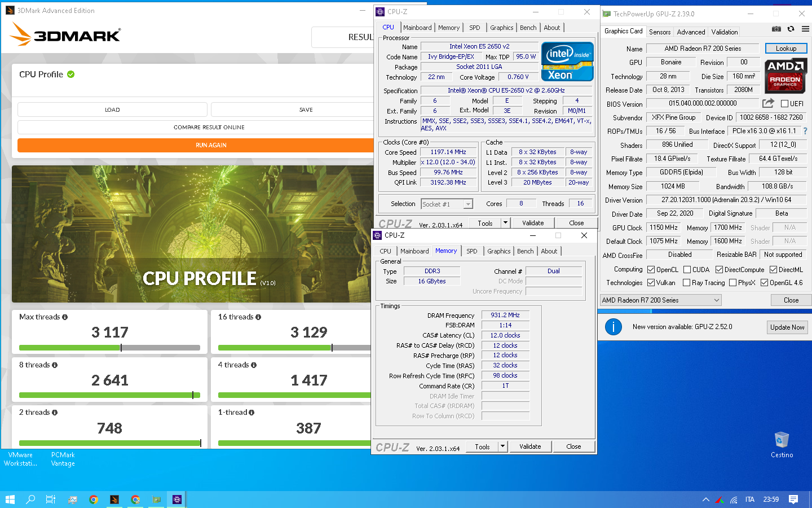This screenshot has width=812, height=508.
Task: Open the Windows Start menu
Action: click(10, 500)
